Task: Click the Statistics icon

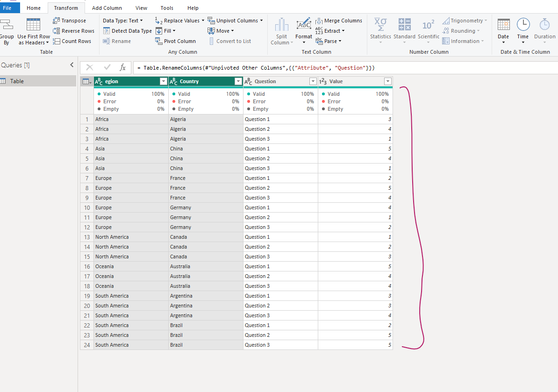Action: pos(380,25)
